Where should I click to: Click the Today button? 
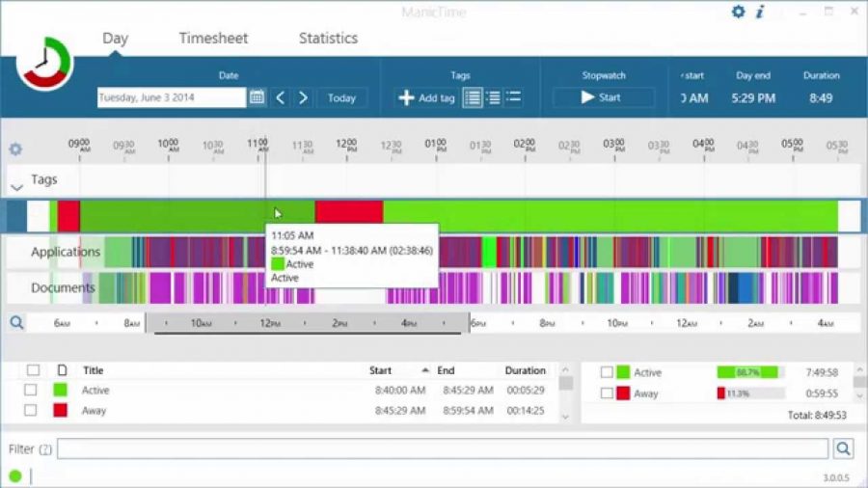pyautogui.click(x=341, y=98)
